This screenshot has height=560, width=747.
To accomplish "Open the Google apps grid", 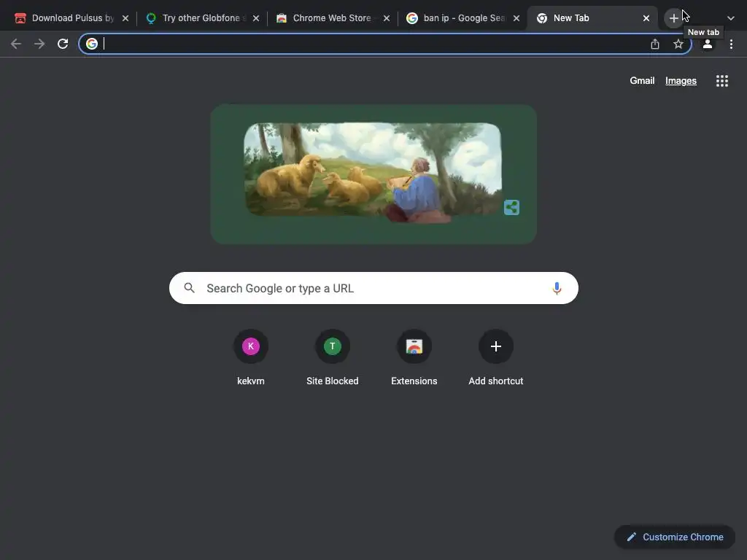I will [722, 81].
